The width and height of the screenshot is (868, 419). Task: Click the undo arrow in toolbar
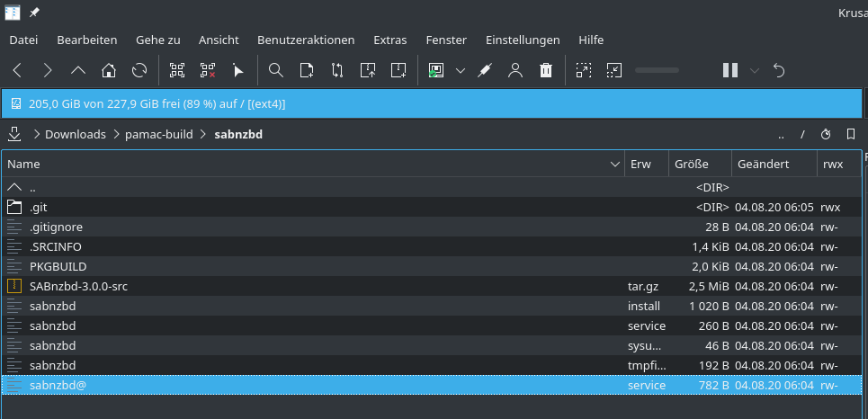[x=779, y=70]
